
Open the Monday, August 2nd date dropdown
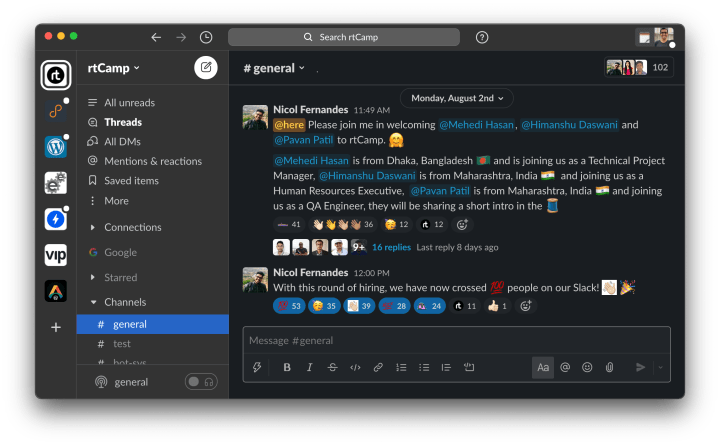pos(457,98)
